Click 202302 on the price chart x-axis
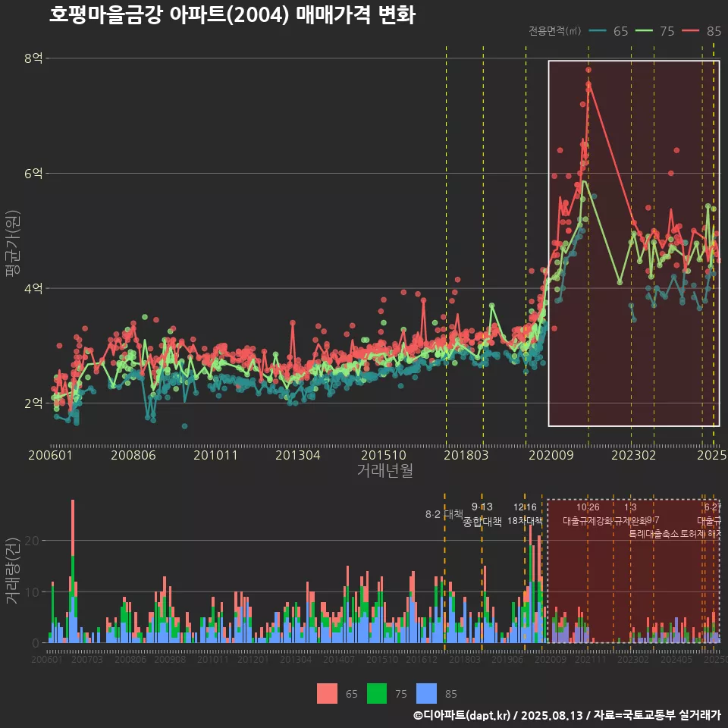 [x=634, y=455]
